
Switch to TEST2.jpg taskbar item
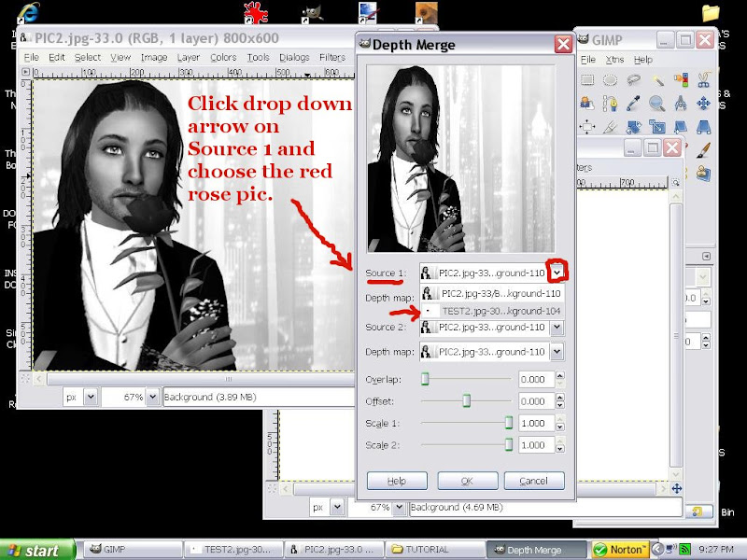tap(233, 550)
